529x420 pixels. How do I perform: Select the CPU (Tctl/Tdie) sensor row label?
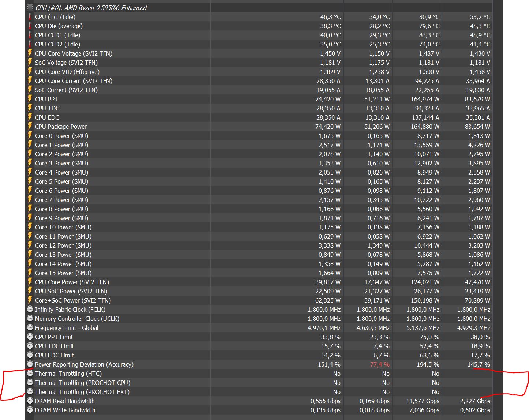pyautogui.click(x=55, y=17)
